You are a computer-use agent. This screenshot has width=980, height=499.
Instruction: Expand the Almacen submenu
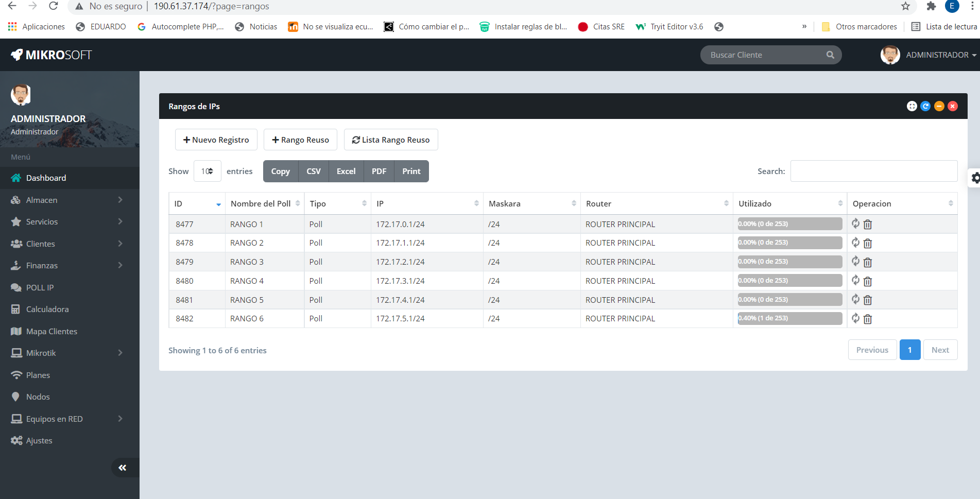tap(70, 200)
